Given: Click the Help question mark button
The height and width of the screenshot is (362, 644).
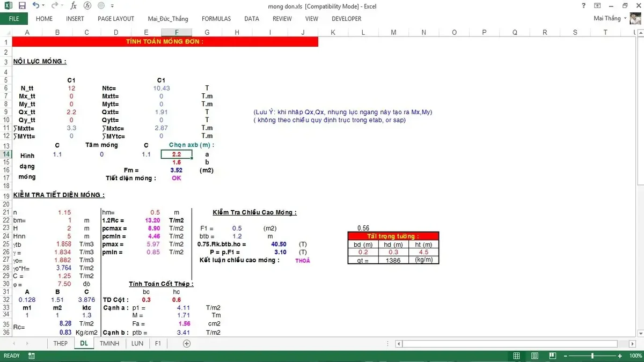Looking at the screenshot, I should click(x=583, y=5).
